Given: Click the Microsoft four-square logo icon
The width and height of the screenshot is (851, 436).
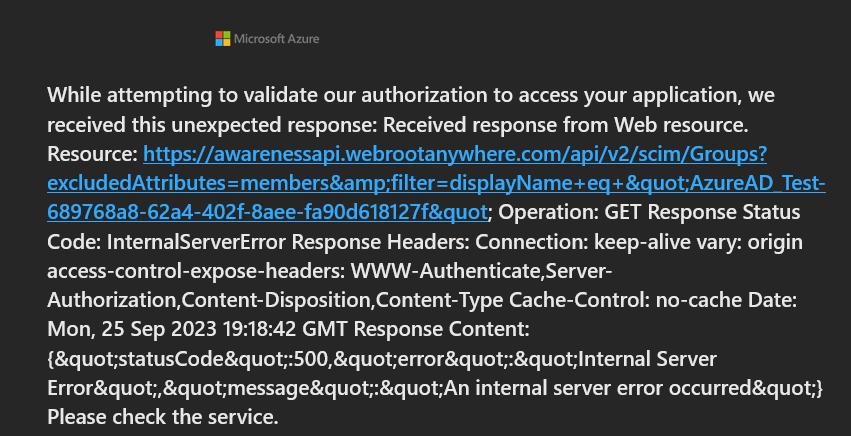Looking at the screenshot, I should click(x=222, y=39).
